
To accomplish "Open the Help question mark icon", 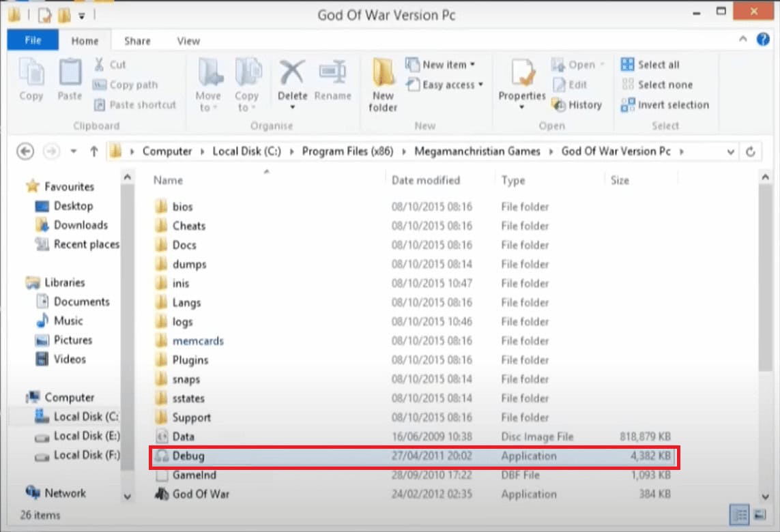I will [763, 40].
